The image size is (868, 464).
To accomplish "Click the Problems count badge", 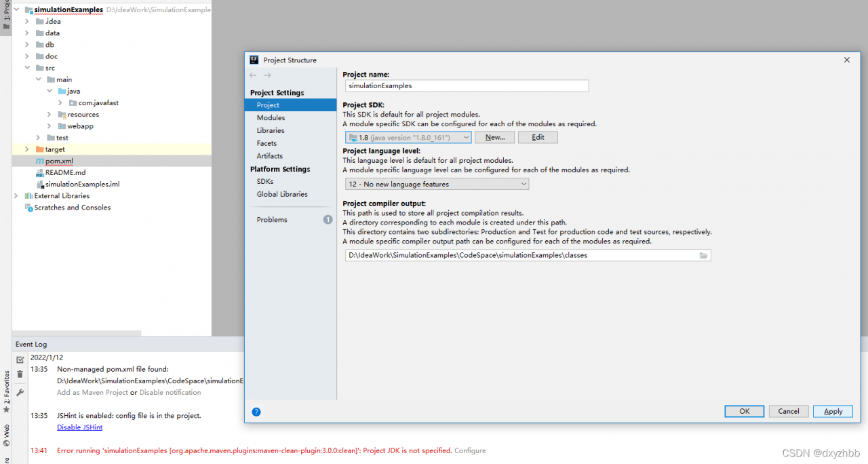I will 328,220.
